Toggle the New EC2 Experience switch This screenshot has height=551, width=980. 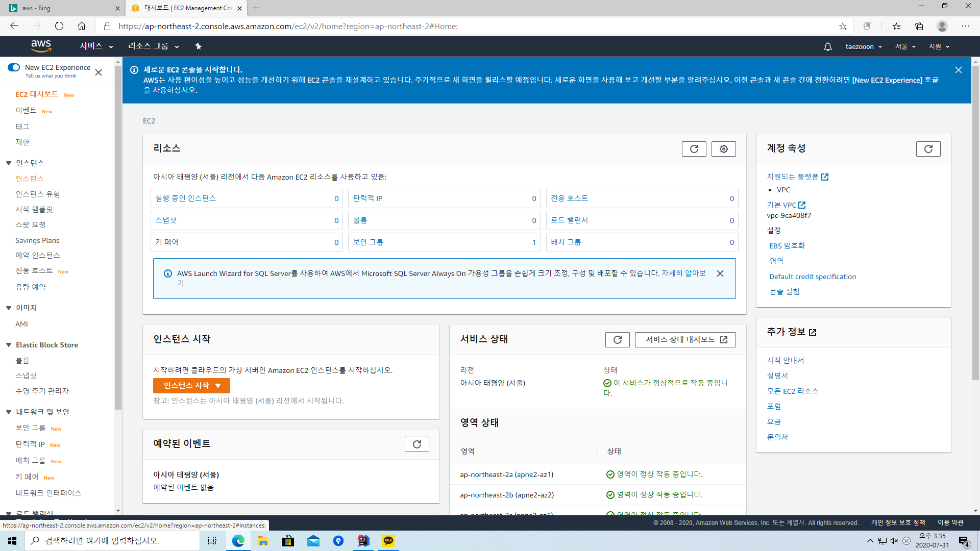coord(14,67)
